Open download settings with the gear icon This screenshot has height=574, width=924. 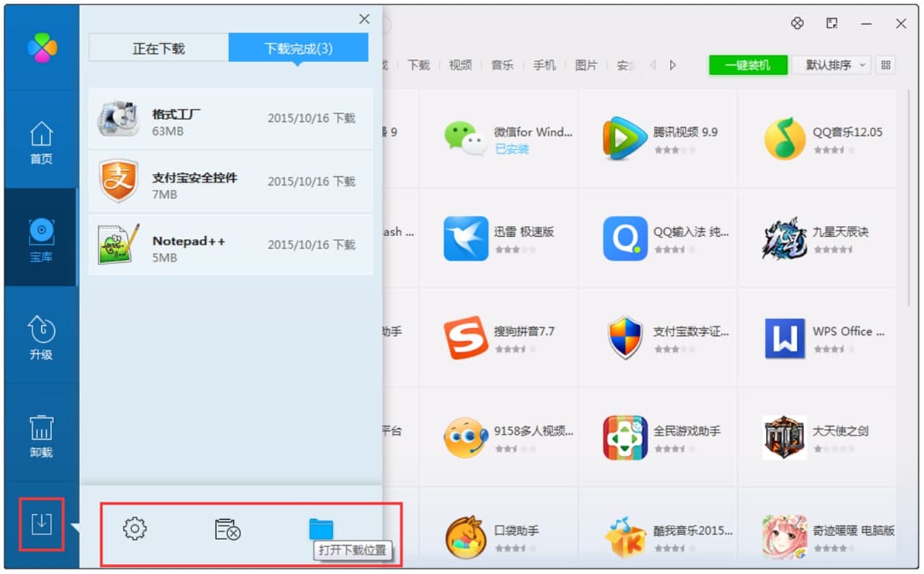(135, 529)
